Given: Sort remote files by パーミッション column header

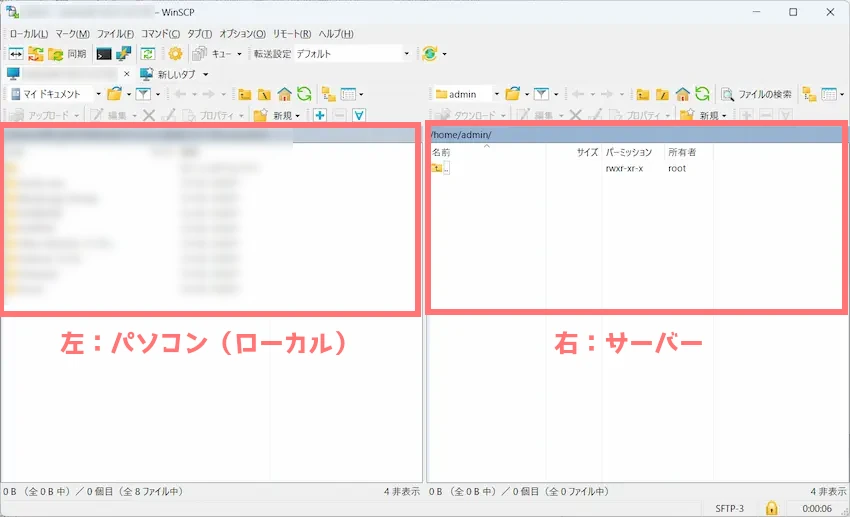Looking at the screenshot, I should (x=633, y=152).
